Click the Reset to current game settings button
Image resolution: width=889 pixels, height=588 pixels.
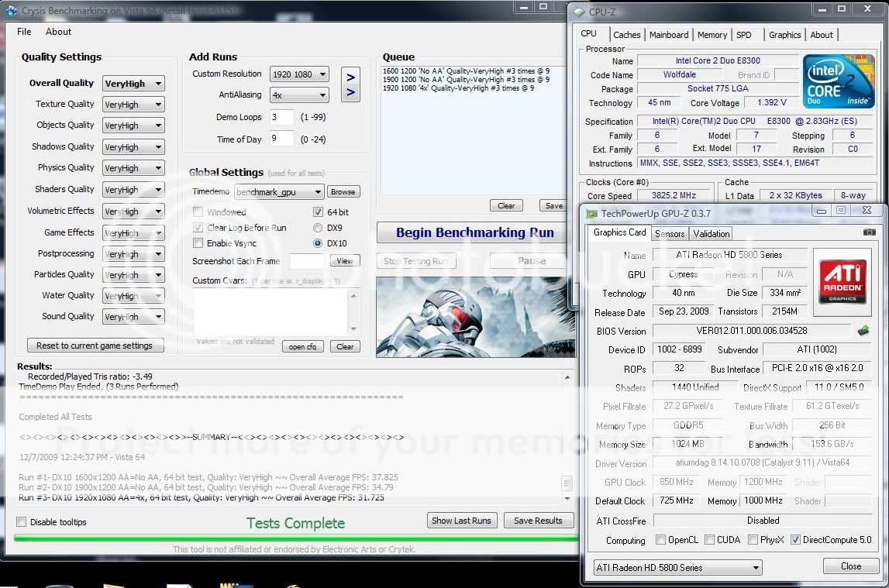tap(95, 345)
